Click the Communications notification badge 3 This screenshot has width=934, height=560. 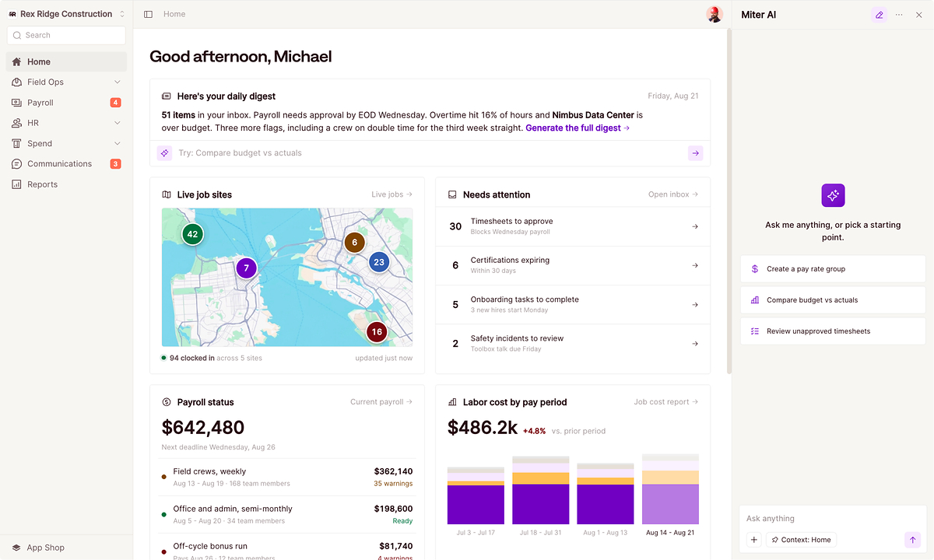coord(115,164)
